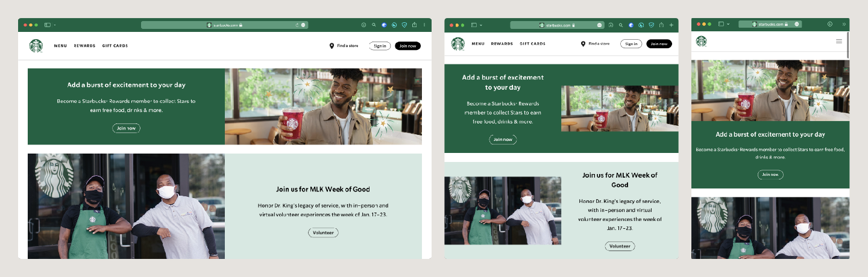Screen dimensions: 868x277
Task: Click man with red cup photo in widest window
Action: pos(323,106)
